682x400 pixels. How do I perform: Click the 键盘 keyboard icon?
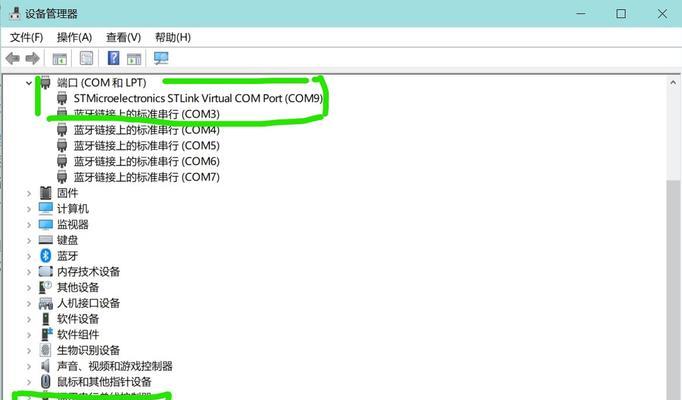tap(46, 240)
